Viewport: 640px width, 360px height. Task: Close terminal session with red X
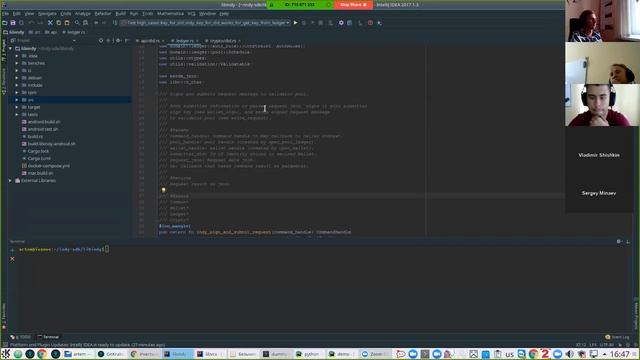[12, 259]
